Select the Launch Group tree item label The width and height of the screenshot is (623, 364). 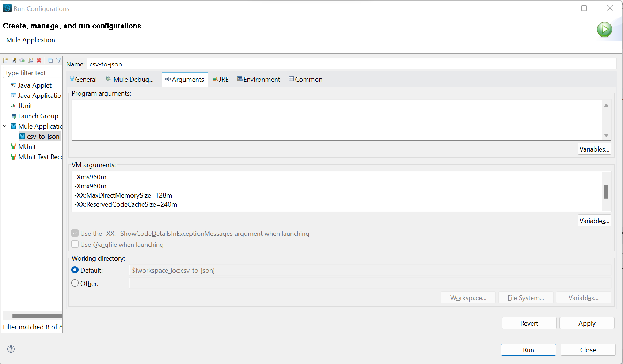tap(38, 116)
